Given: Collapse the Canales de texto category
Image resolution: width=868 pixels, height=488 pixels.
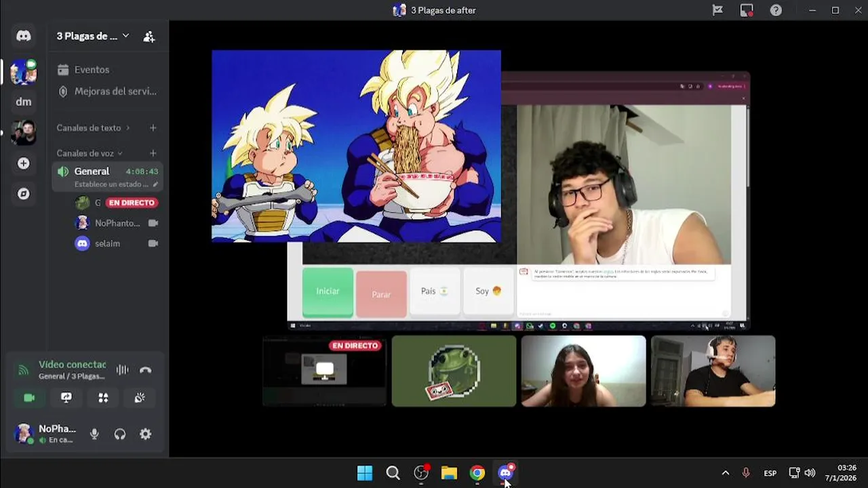Looking at the screenshot, I should click(x=93, y=127).
